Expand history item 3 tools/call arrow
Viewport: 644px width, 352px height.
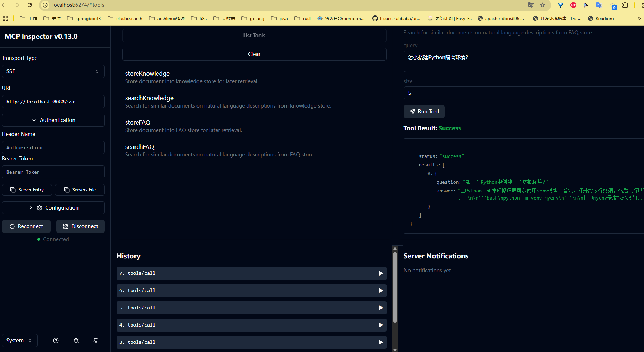coord(381,342)
